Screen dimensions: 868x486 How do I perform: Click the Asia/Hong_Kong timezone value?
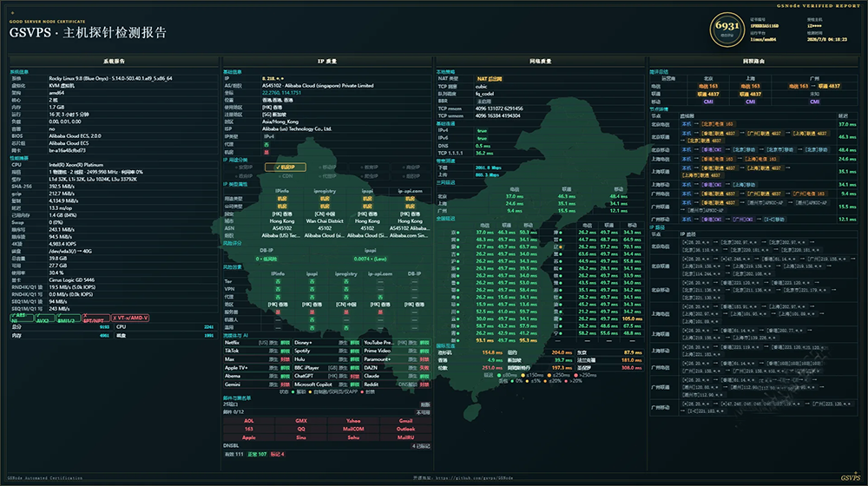coord(280,121)
